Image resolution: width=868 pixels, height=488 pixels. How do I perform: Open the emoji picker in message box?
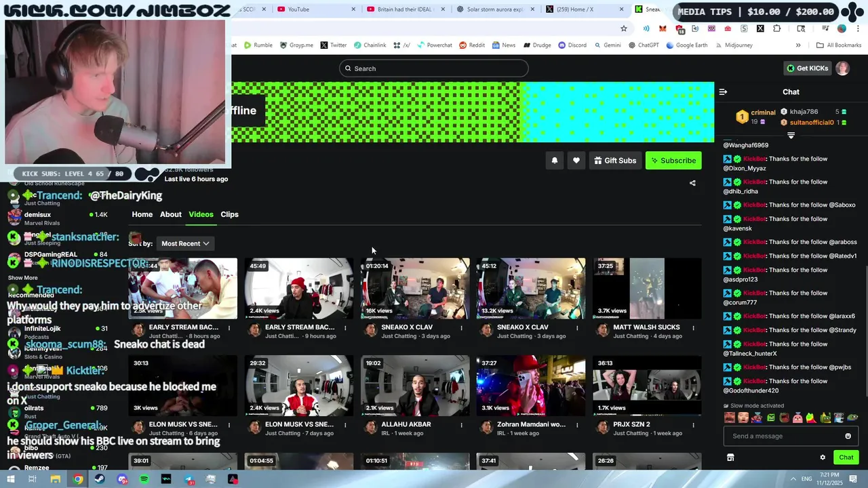(x=848, y=436)
